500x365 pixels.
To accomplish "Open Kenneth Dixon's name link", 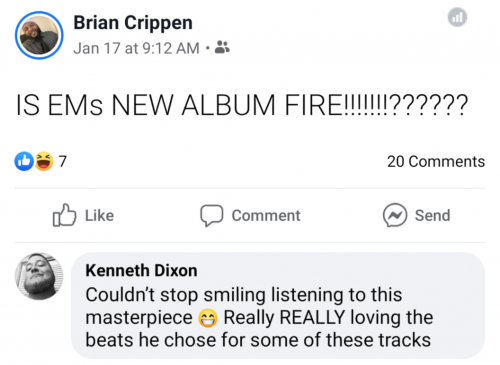I will click(x=141, y=270).
